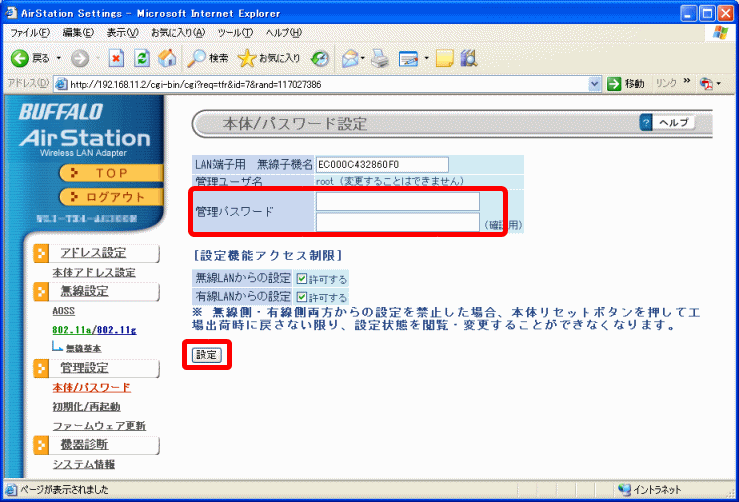The width and height of the screenshot is (739, 502).
Task: Open the 802.11a link
Action: point(72,330)
